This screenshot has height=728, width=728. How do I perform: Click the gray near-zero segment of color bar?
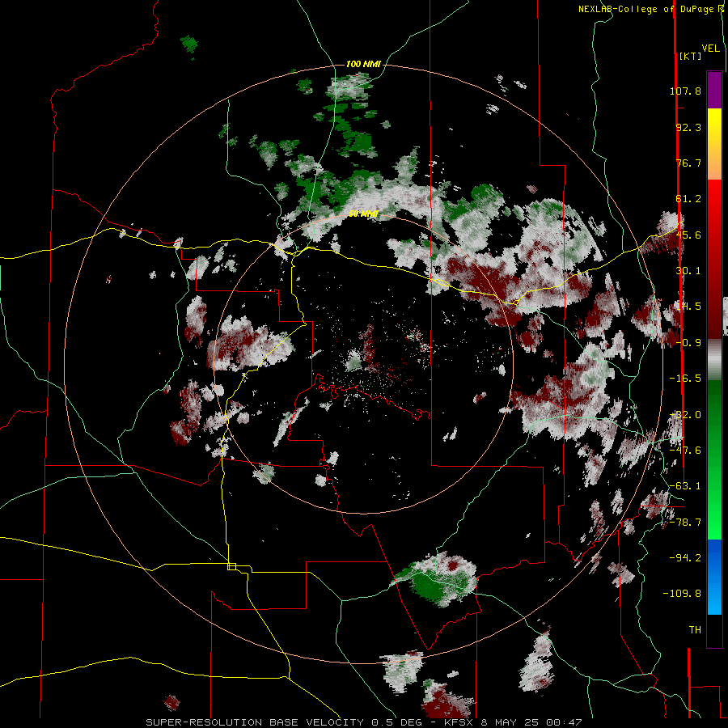(714, 359)
